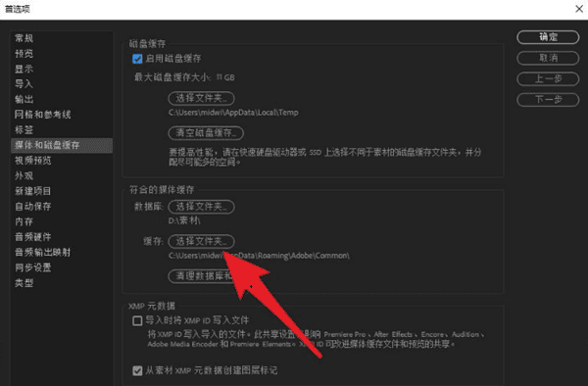Toggle 从素材 XMP 元数据创建图层标记 checkbox

(137, 370)
